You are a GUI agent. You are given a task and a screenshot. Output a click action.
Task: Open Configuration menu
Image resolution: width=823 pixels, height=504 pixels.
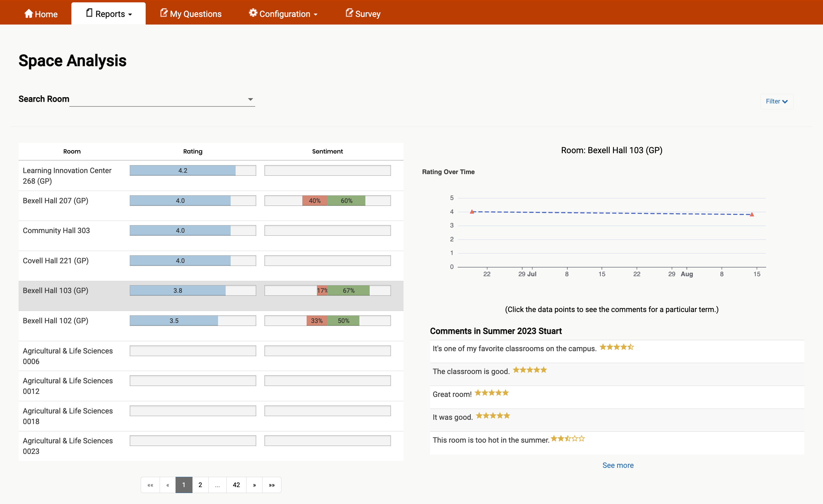point(284,14)
